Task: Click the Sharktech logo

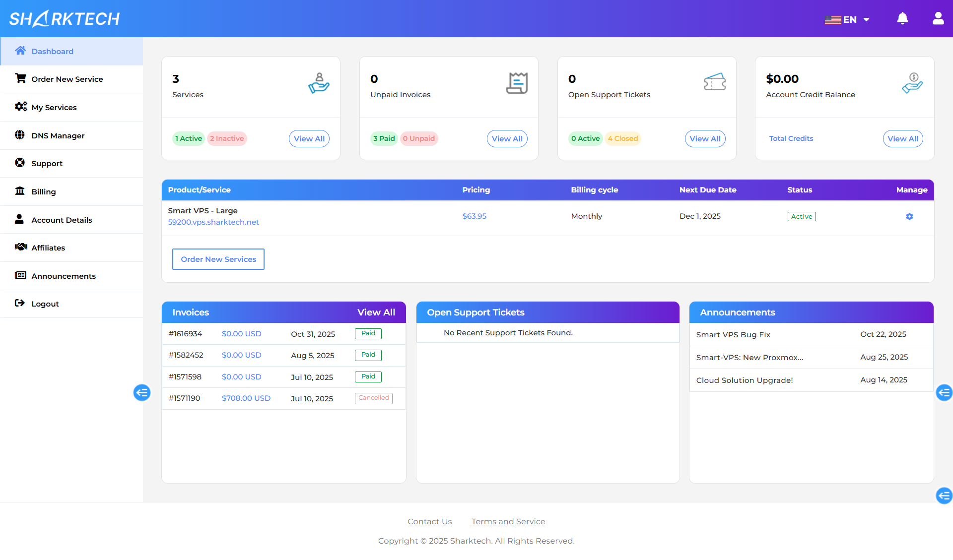Action: pyautogui.click(x=65, y=18)
